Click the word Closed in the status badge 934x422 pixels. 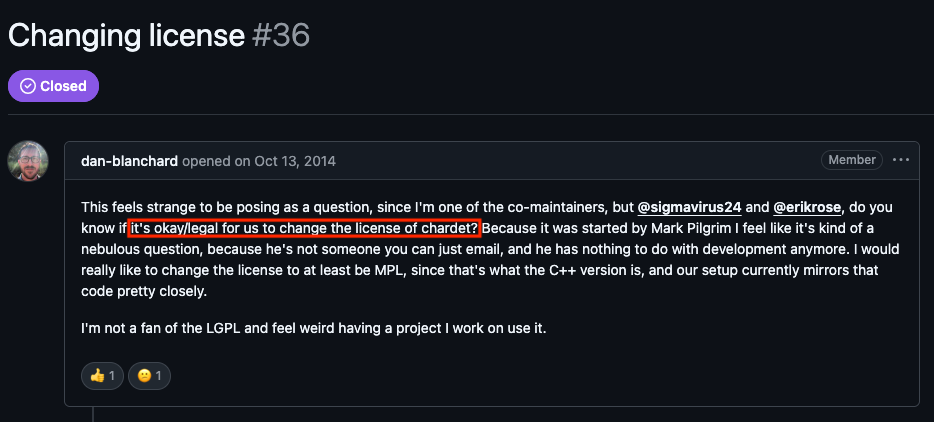63,86
